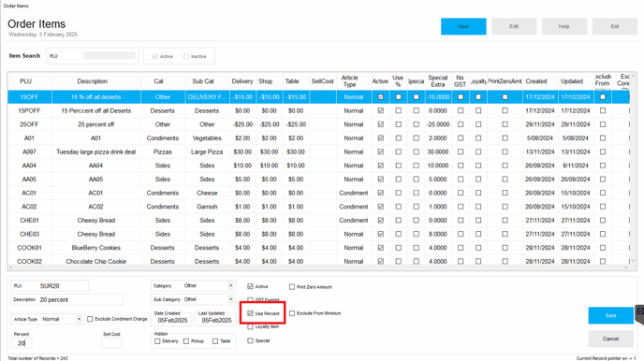This screenshot has height=361, width=644.
Task: Click 'Vegetables' sub category cell
Action: [207, 137]
